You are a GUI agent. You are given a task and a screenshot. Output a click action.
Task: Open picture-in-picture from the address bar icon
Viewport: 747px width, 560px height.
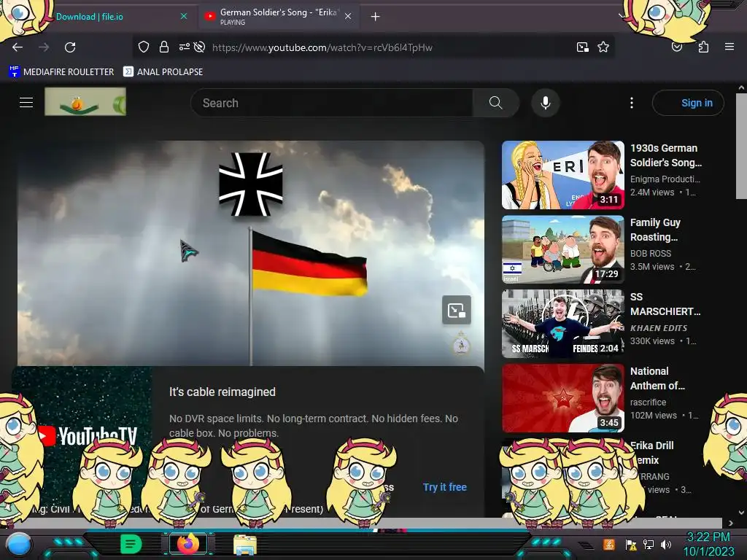(582, 47)
